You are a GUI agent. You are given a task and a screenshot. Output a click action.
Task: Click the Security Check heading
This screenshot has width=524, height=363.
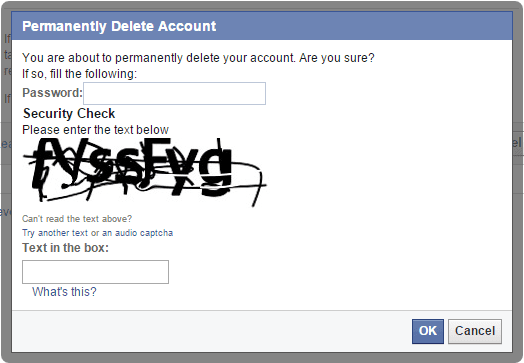[x=69, y=114]
